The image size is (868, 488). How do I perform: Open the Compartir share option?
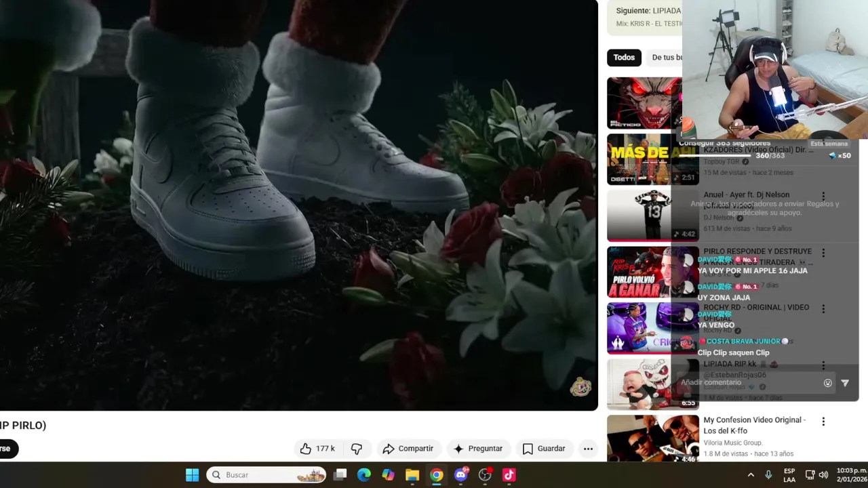click(x=408, y=449)
